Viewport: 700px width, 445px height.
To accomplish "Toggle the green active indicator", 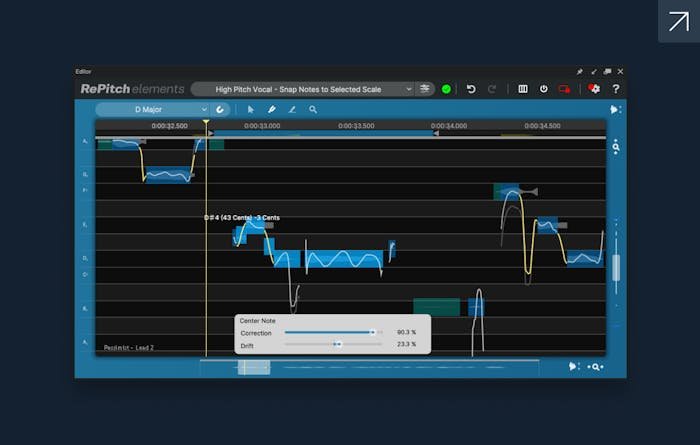I will pyautogui.click(x=446, y=89).
